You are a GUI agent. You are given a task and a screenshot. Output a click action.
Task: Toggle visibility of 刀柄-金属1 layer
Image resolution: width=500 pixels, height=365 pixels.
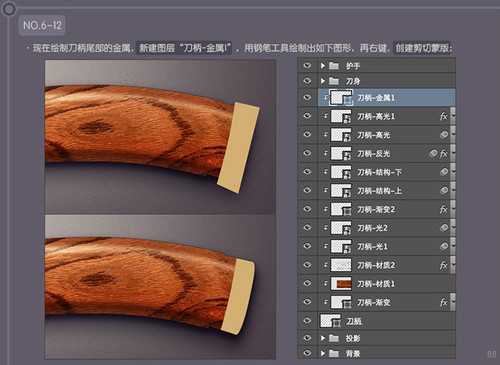[307, 97]
